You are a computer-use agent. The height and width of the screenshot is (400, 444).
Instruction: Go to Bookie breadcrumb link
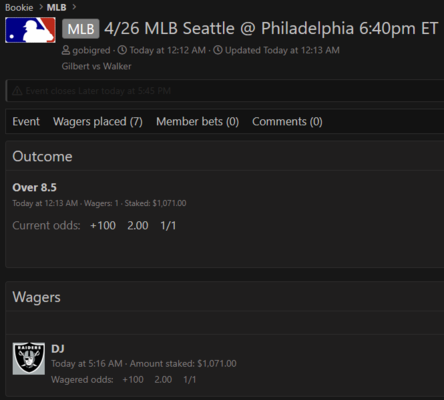(19, 7)
